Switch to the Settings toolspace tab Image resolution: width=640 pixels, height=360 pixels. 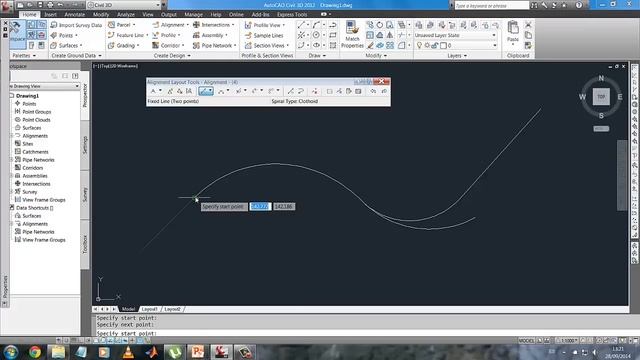click(x=85, y=145)
